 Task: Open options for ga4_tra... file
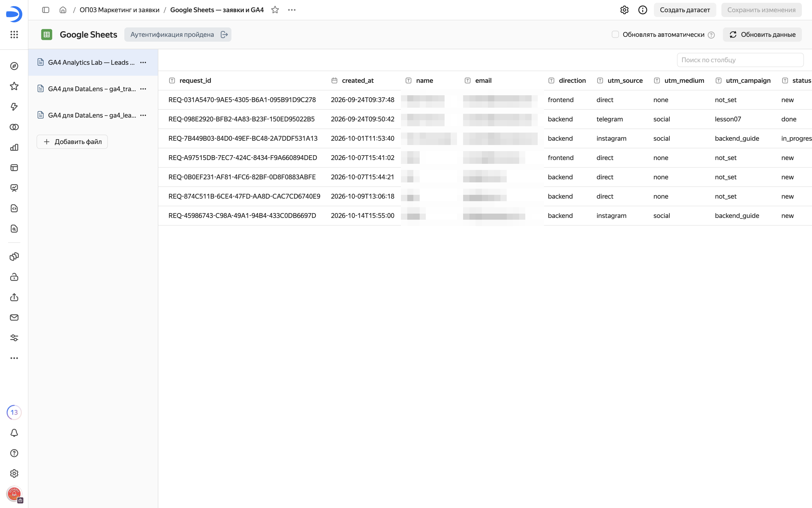pyautogui.click(x=143, y=89)
